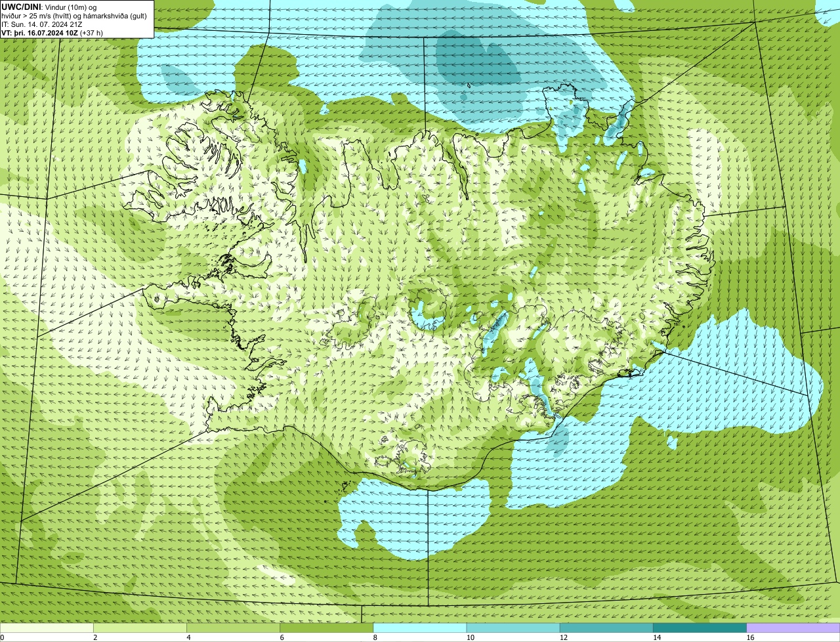The width and height of the screenshot is (840, 642).
Task: Click the 8–10 m/s light cyan legend swatch
Action: [420, 628]
